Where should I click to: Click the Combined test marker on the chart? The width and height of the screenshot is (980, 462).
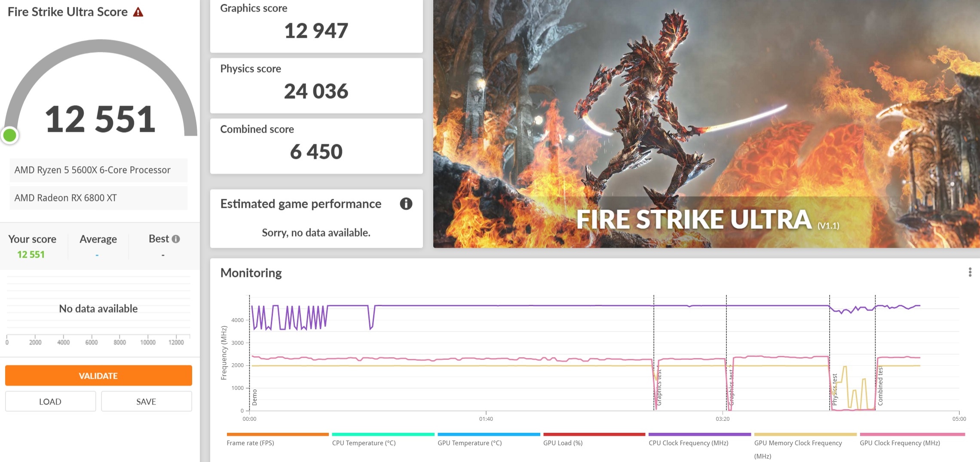[880, 386]
